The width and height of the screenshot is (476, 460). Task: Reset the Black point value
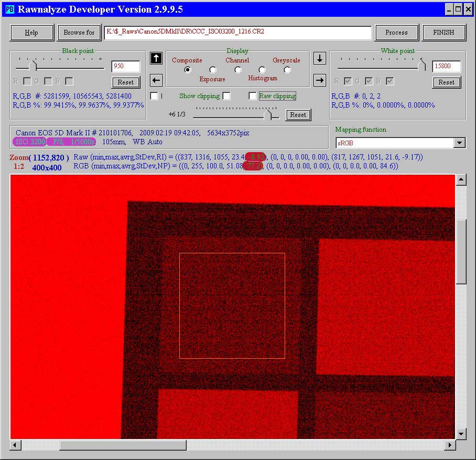click(126, 82)
